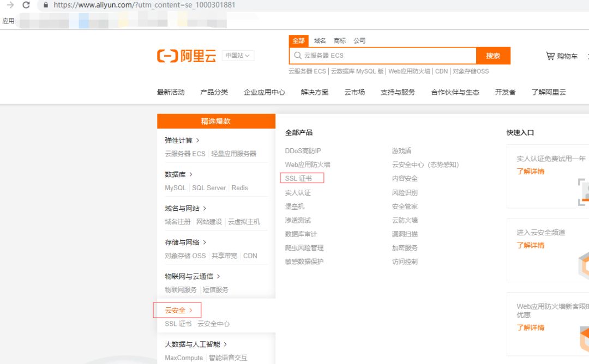Open the 解决方案 menu
Image resolution: width=589 pixels, height=364 pixels.
(315, 92)
